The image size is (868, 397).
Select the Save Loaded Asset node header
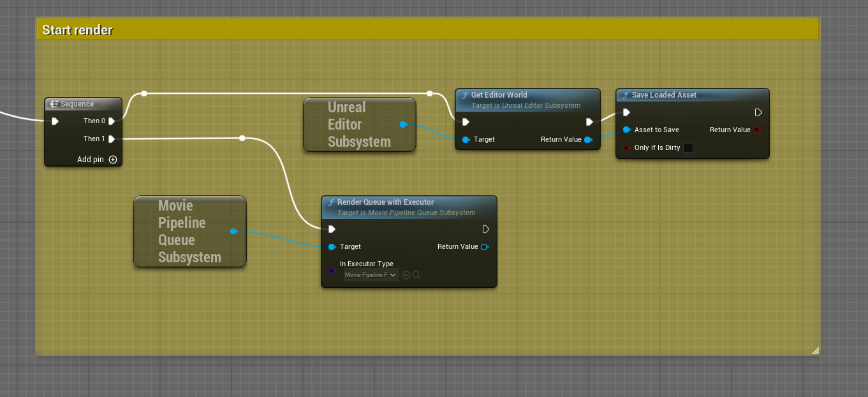(693, 95)
